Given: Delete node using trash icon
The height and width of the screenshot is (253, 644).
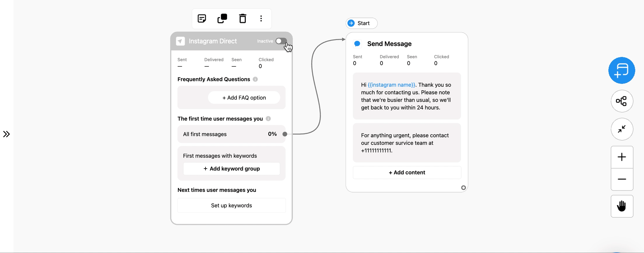Looking at the screenshot, I should pos(243,19).
